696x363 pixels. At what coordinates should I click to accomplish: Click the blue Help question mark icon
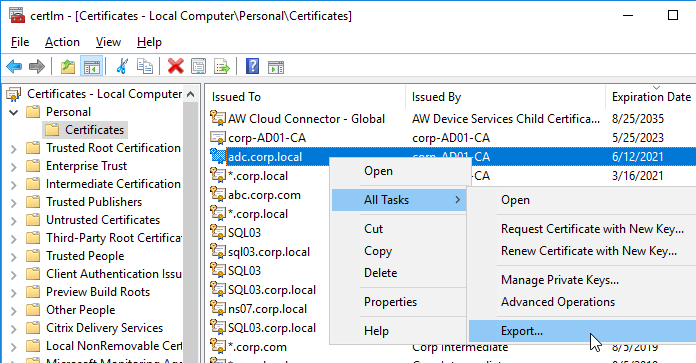[x=253, y=67]
